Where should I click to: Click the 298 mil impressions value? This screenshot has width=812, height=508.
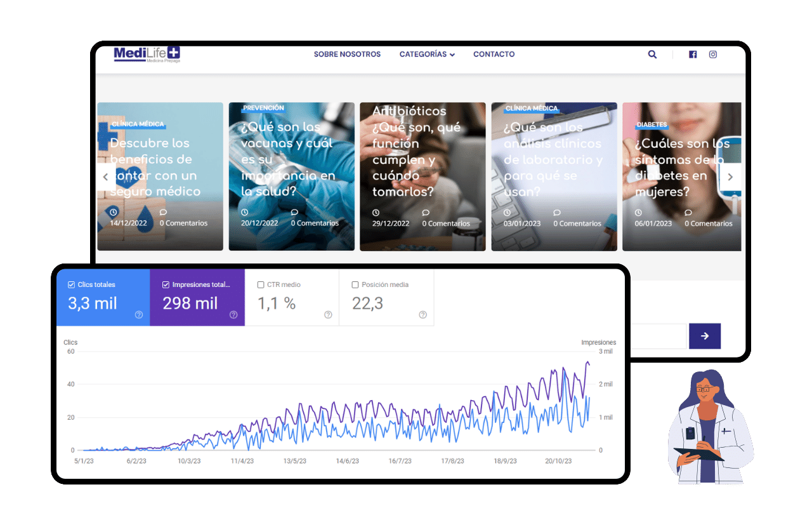click(x=190, y=304)
